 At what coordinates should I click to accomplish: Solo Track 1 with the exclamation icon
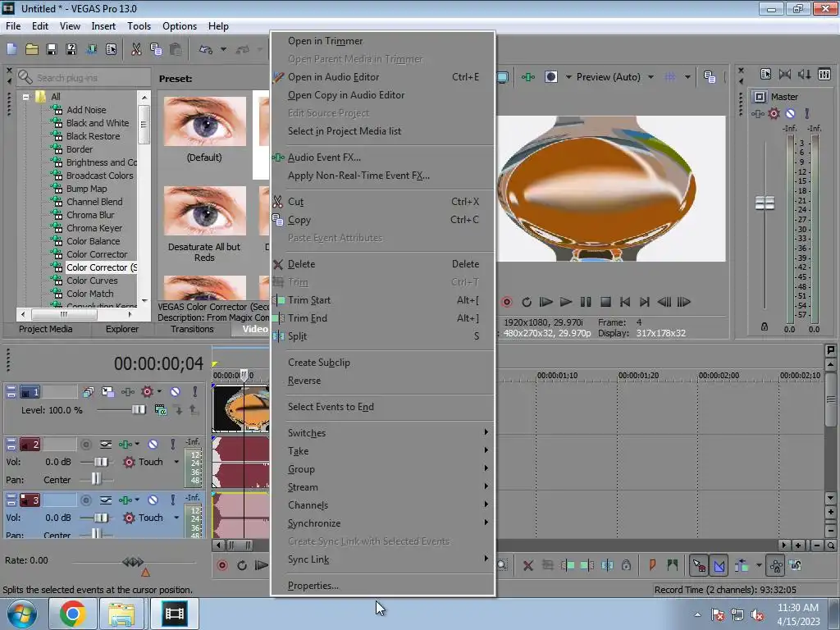pos(195,392)
